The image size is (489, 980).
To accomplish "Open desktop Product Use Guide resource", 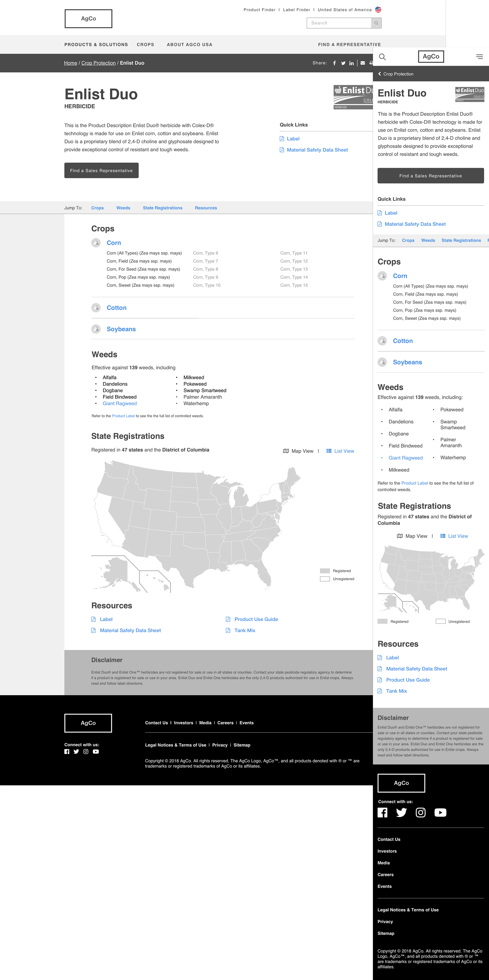I will 256,619.
